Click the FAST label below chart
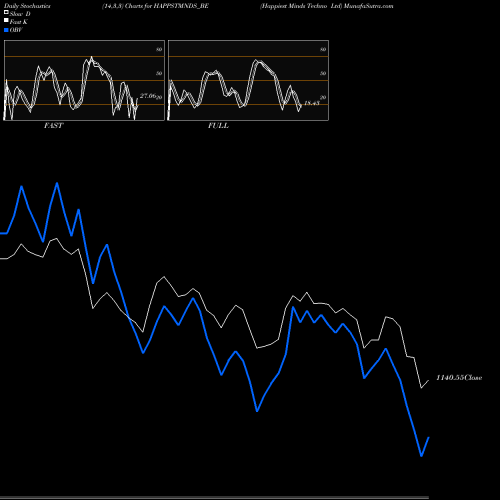This screenshot has height=500, width=500. tap(53, 126)
